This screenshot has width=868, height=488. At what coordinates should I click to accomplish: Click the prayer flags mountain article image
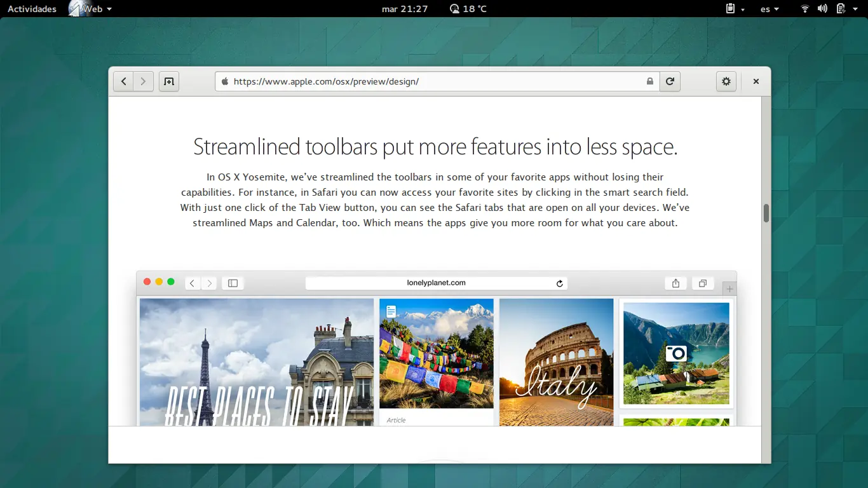(x=437, y=353)
